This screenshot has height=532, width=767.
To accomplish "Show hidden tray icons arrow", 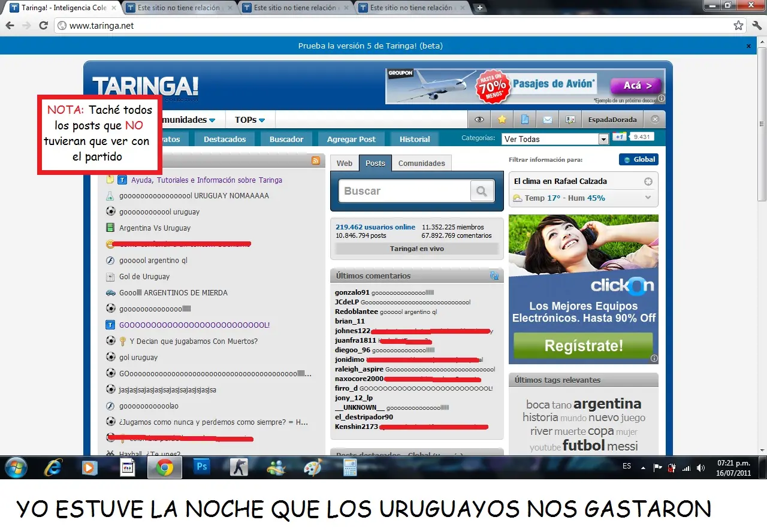I will pyautogui.click(x=643, y=468).
